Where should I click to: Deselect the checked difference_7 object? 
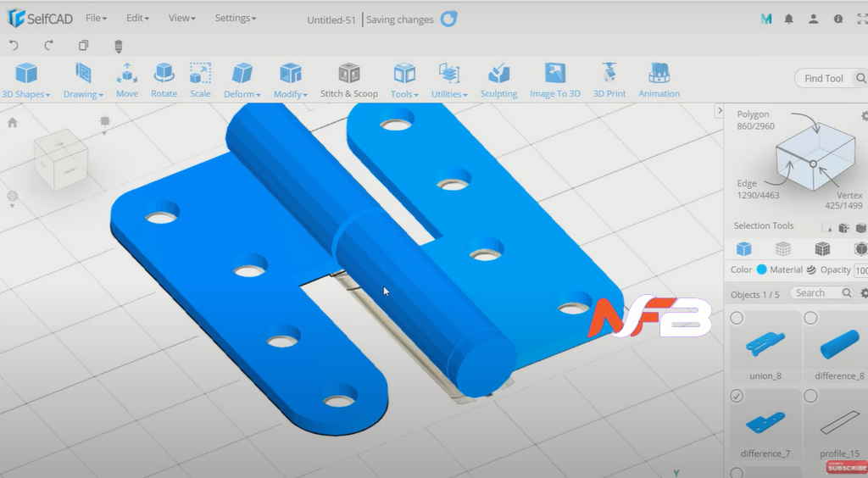(x=737, y=397)
